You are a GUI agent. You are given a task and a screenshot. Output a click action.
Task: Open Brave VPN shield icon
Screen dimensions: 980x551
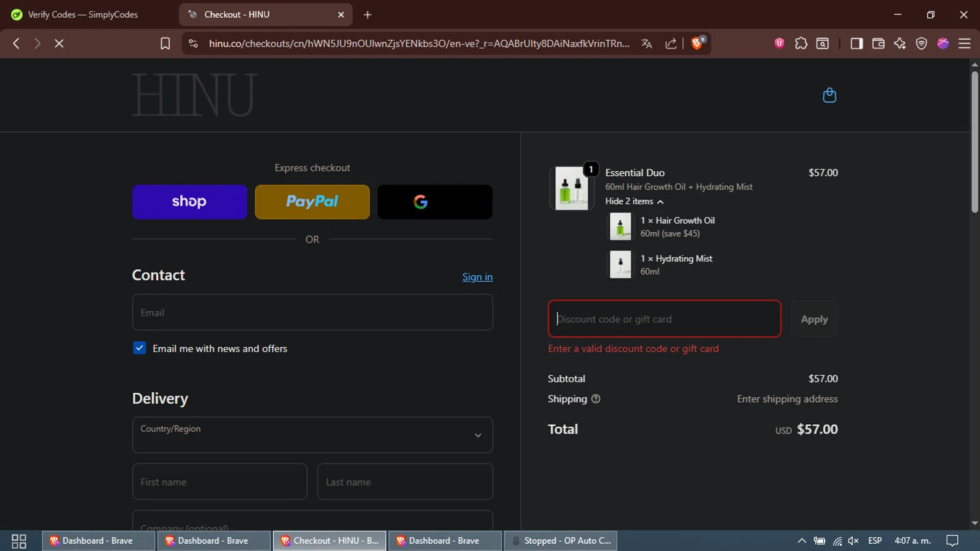pyautogui.click(x=921, y=43)
